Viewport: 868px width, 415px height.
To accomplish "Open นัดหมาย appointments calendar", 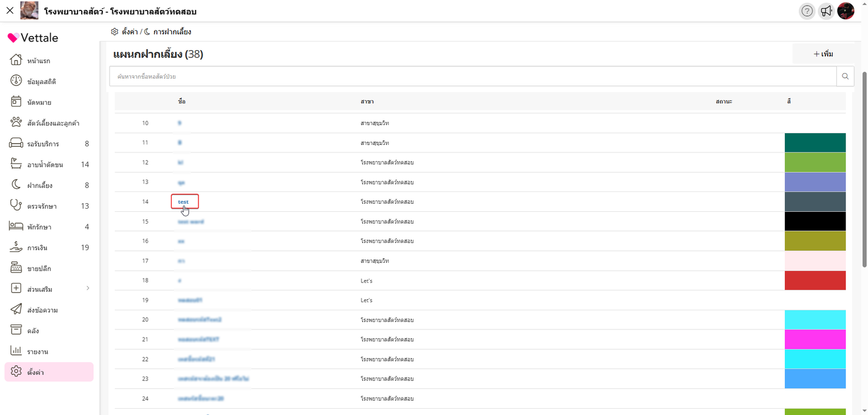I will click(x=39, y=102).
